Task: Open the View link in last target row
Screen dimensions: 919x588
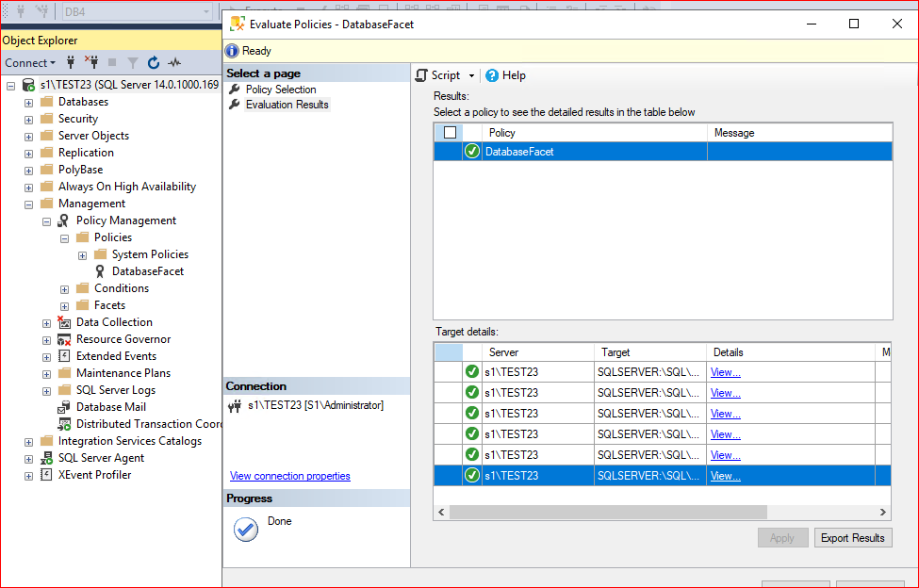Action: coord(726,476)
